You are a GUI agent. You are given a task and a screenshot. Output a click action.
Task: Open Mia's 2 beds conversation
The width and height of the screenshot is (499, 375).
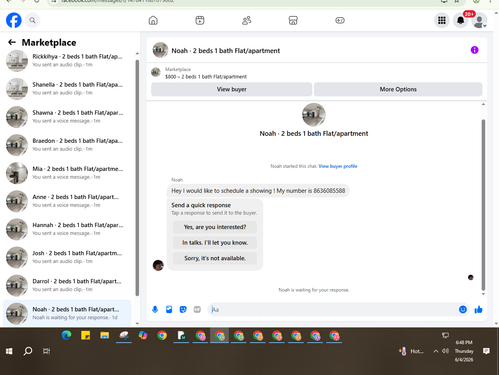[68, 173]
